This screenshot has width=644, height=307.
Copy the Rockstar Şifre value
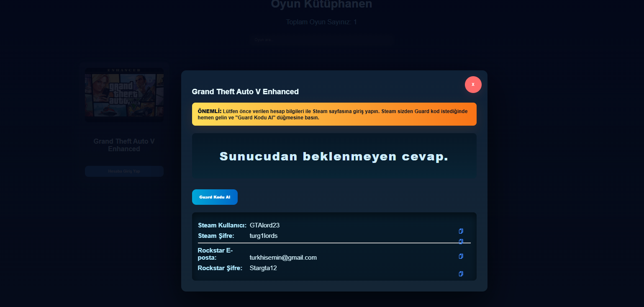tap(461, 273)
